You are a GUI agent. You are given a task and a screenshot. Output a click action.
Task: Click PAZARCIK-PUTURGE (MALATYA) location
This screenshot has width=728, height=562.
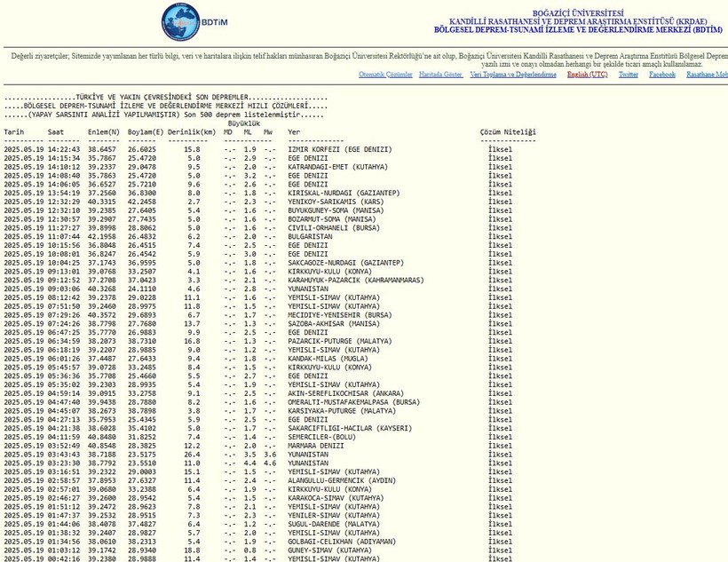tap(340, 341)
